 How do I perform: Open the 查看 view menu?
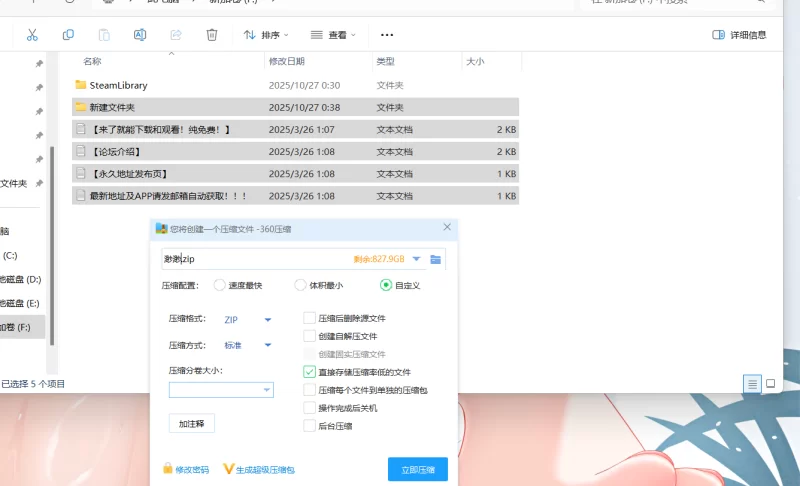click(333, 35)
